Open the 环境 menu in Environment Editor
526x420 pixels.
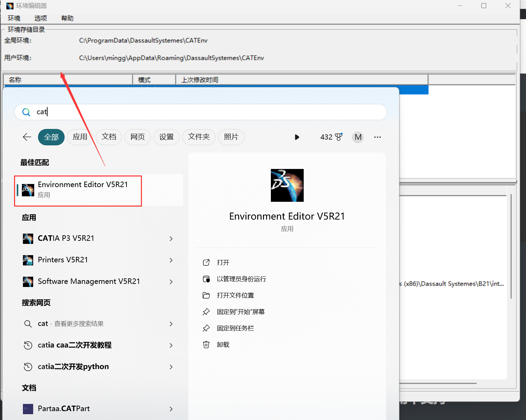[x=14, y=18]
